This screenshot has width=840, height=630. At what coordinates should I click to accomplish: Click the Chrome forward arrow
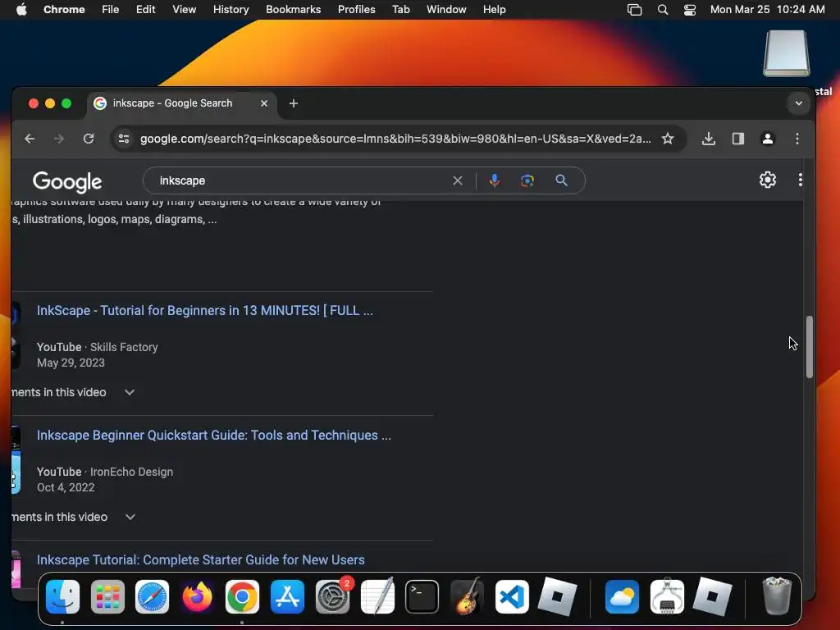click(x=59, y=139)
